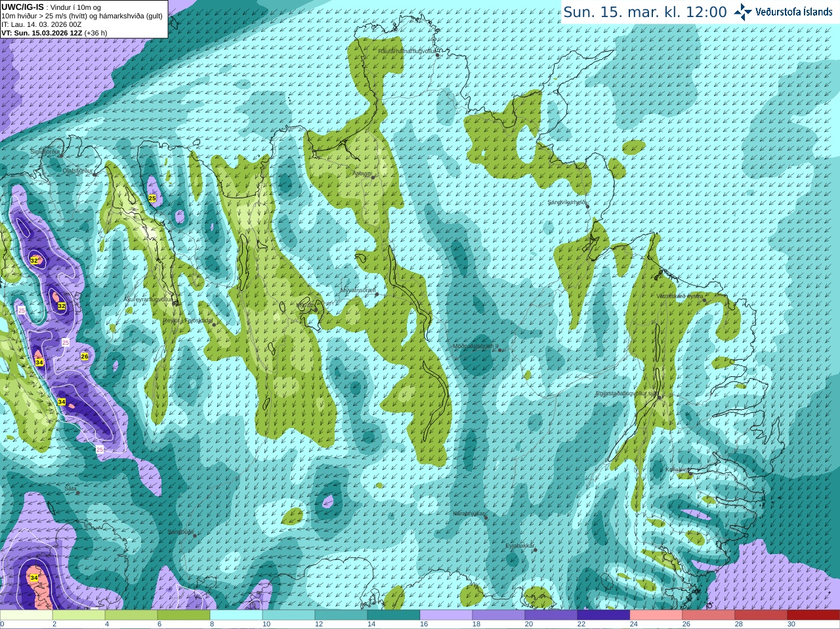The width and height of the screenshot is (840, 629).
Task: Click the Vatnsskarð eystra station label
Action: pos(680,296)
